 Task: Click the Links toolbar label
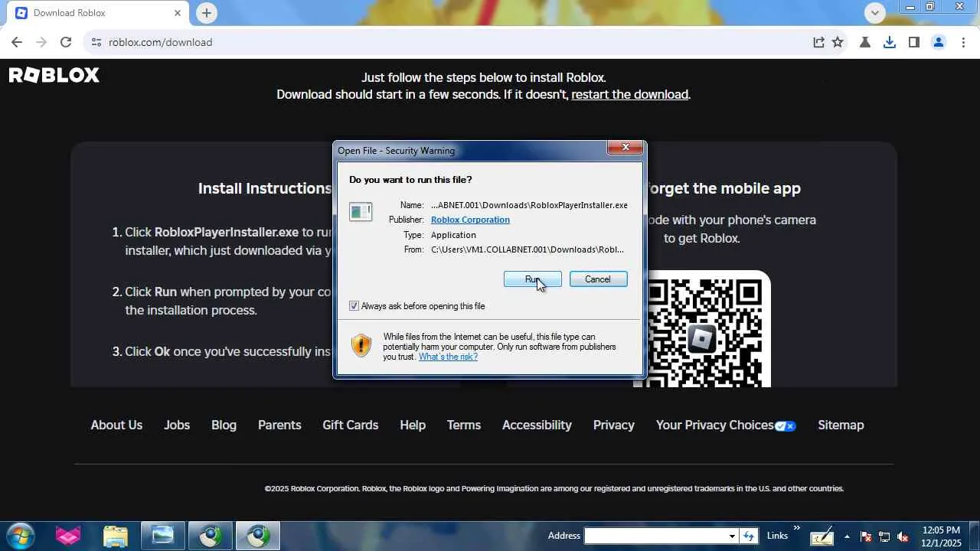click(777, 536)
